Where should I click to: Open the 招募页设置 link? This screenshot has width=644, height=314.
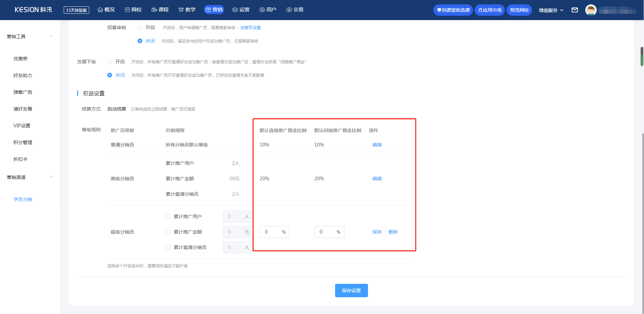[250, 28]
